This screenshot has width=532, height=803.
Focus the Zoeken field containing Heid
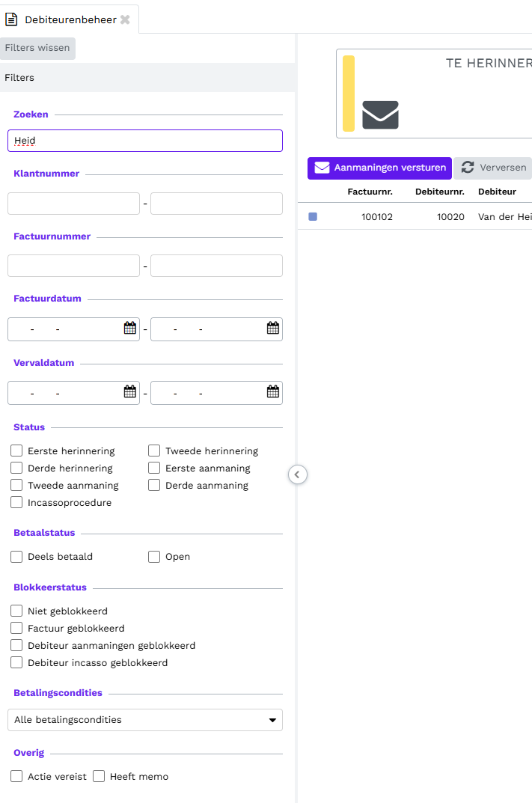point(145,141)
